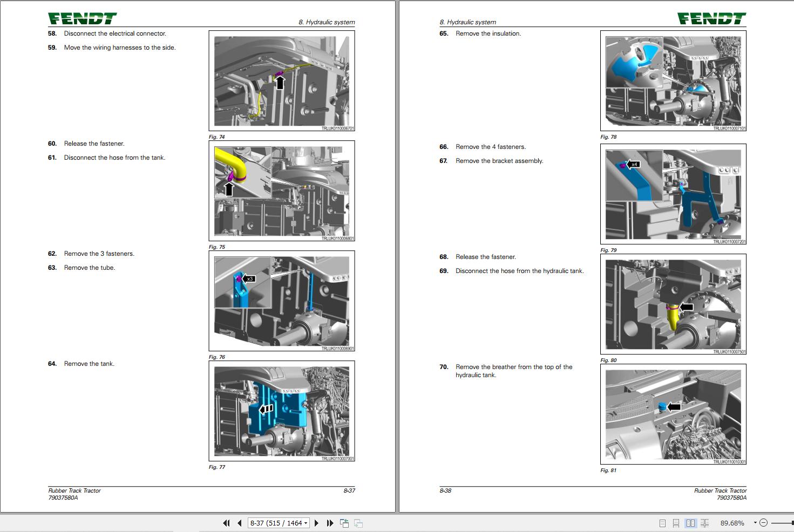Switch to two-page facing view

(690, 523)
